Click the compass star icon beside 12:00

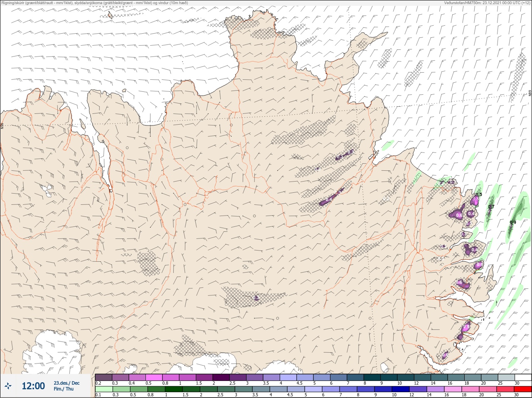(8, 386)
